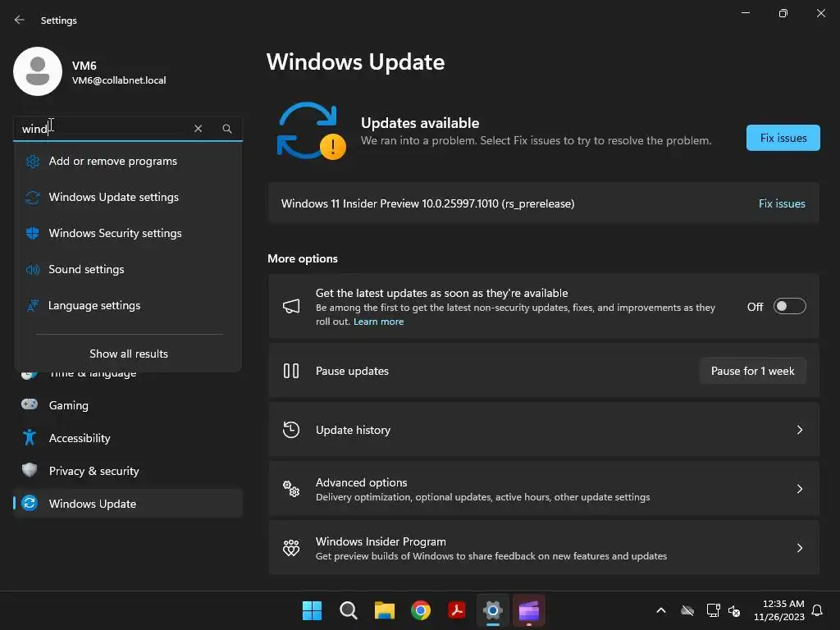
Task: Clear the search box with the X icon
Action: (199, 129)
